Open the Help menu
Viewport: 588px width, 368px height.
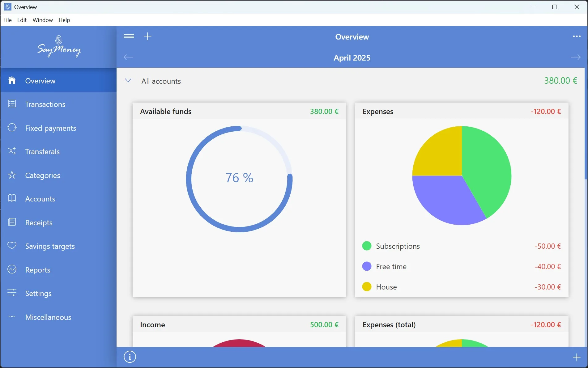[64, 20]
